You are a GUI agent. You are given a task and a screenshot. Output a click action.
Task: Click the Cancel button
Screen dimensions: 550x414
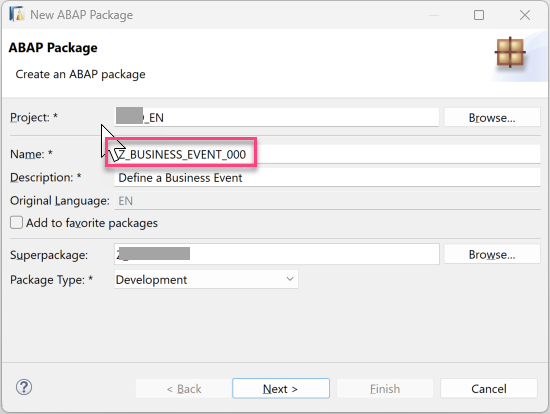(x=489, y=388)
